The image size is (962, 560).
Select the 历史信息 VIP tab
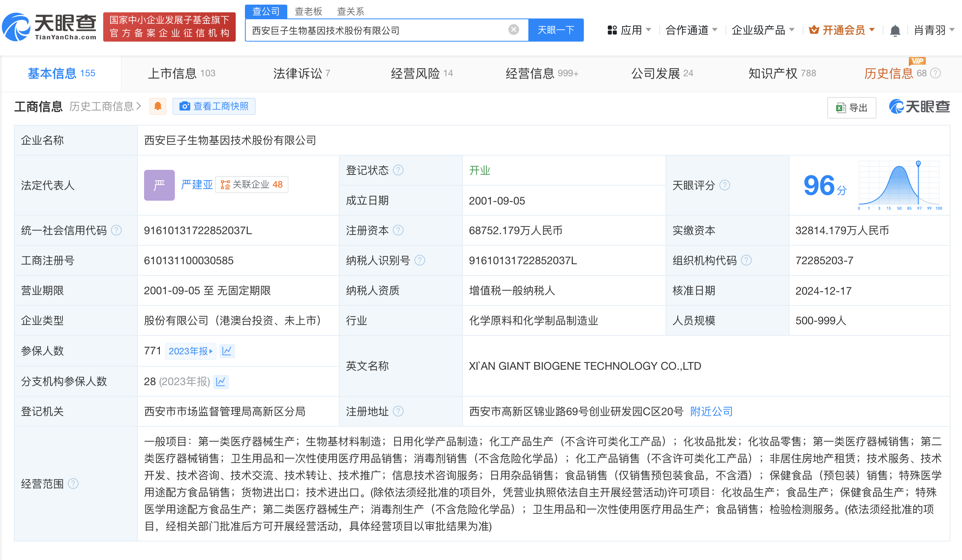click(895, 73)
